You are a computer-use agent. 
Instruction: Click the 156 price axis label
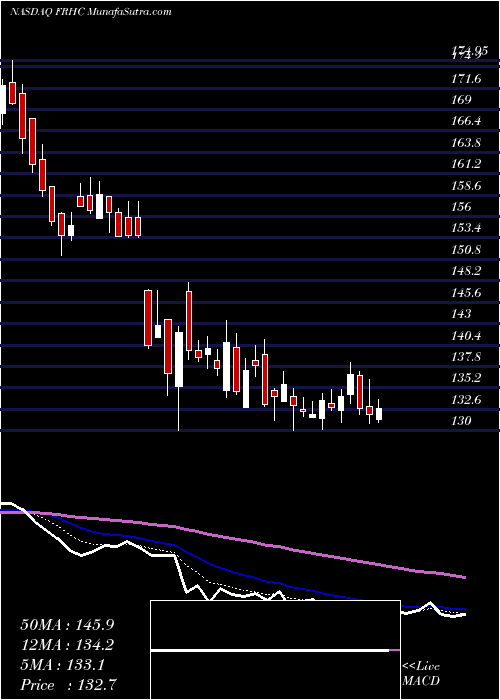tap(462, 206)
